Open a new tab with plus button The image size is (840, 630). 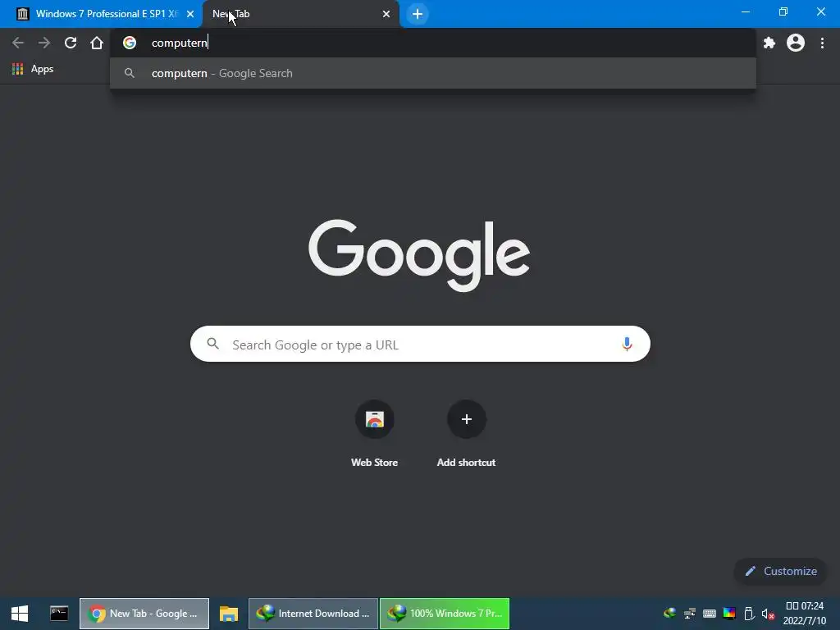point(418,14)
